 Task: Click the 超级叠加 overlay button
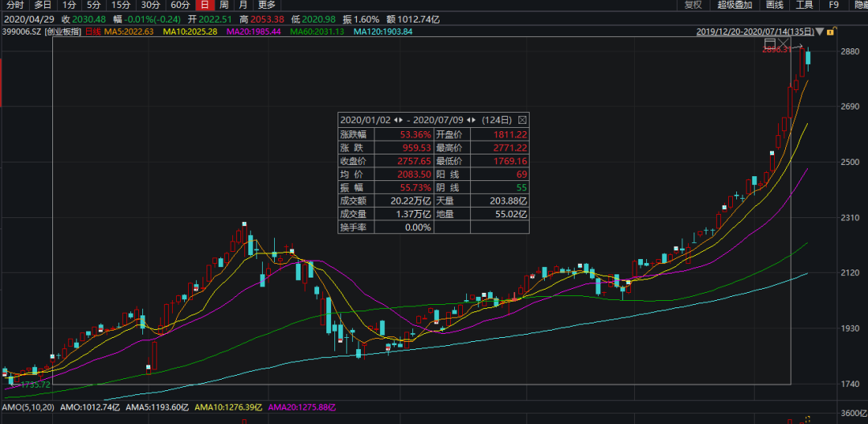734,5
